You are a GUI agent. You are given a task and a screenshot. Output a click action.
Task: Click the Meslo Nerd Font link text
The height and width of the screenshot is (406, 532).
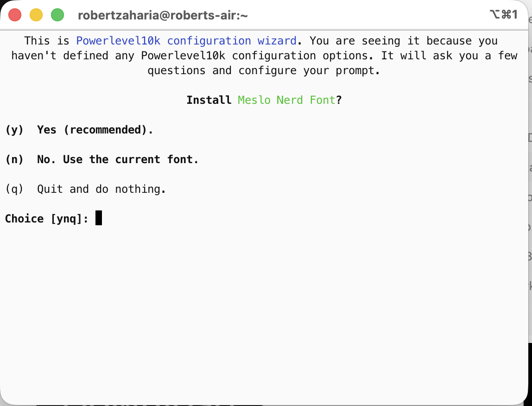tap(286, 100)
